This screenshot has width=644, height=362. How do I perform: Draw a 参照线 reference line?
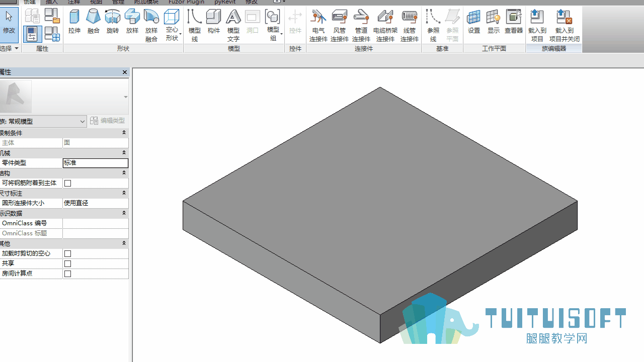[433, 25]
